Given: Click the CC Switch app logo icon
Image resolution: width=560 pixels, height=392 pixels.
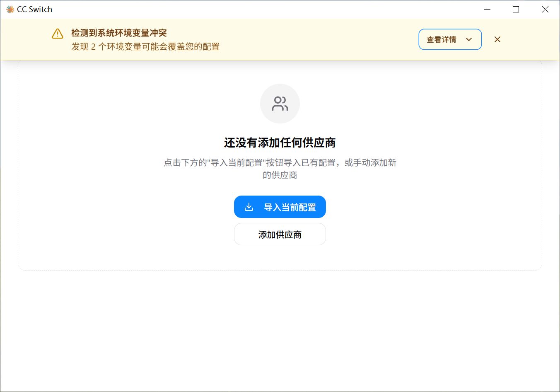Looking at the screenshot, I should [x=10, y=10].
